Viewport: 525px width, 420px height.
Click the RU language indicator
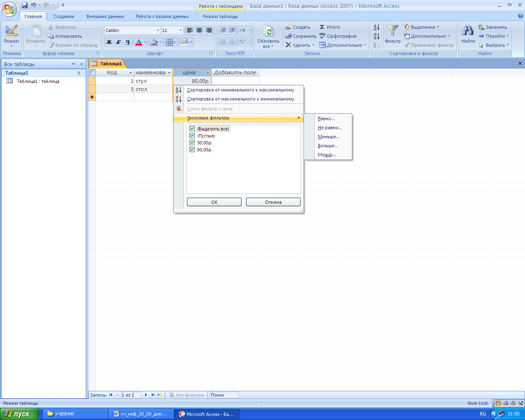tap(483, 414)
